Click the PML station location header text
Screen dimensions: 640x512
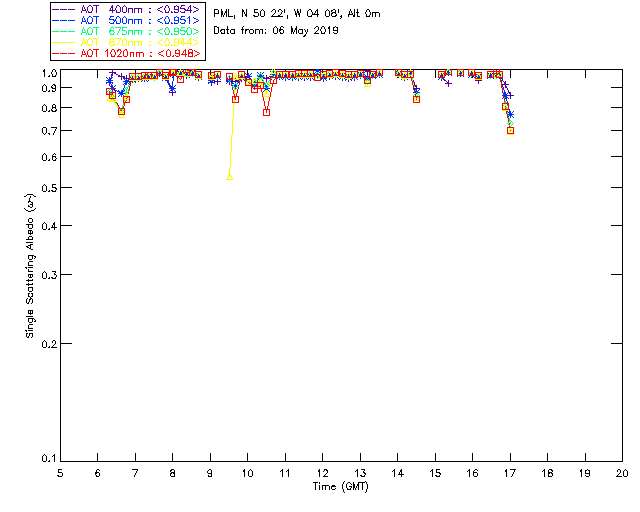point(297,14)
